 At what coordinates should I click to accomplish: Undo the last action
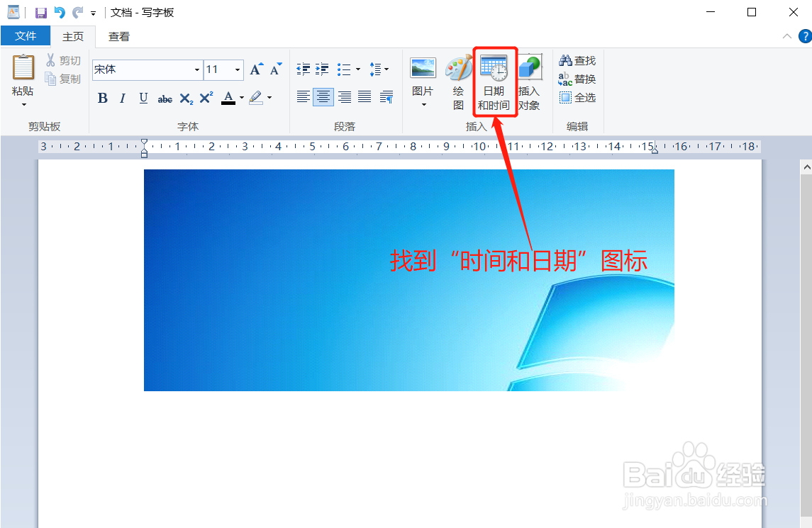[60, 13]
